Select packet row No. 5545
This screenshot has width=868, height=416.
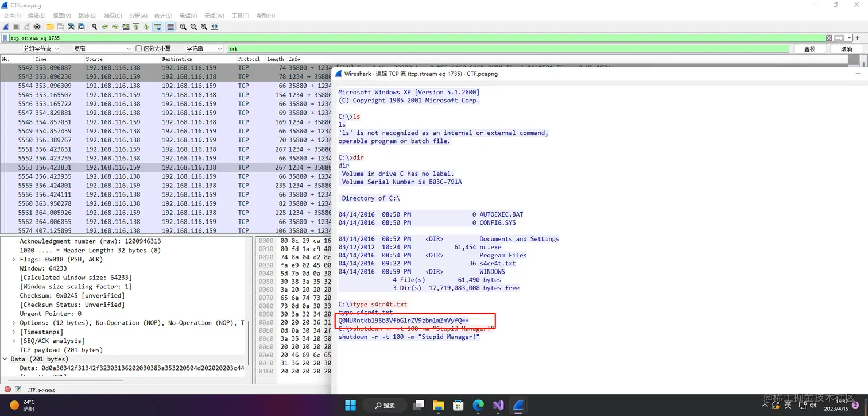pyautogui.click(x=166, y=95)
